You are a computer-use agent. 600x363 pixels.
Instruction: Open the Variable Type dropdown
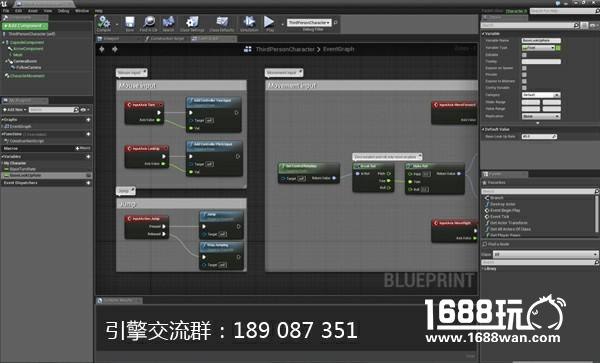[538, 48]
